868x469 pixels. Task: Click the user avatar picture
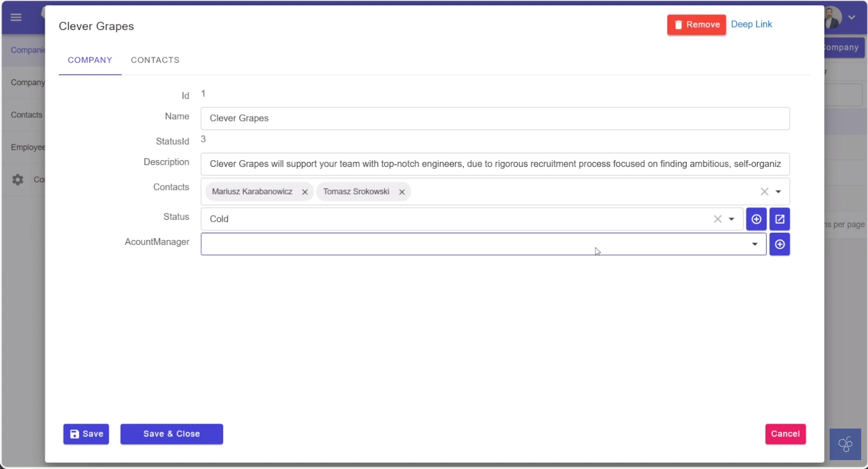pos(833,17)
